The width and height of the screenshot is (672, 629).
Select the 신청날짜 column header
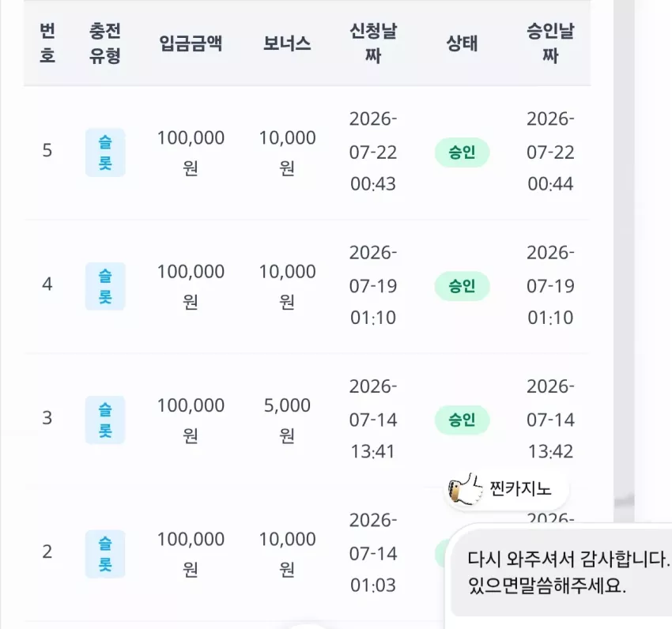[373, 43]
